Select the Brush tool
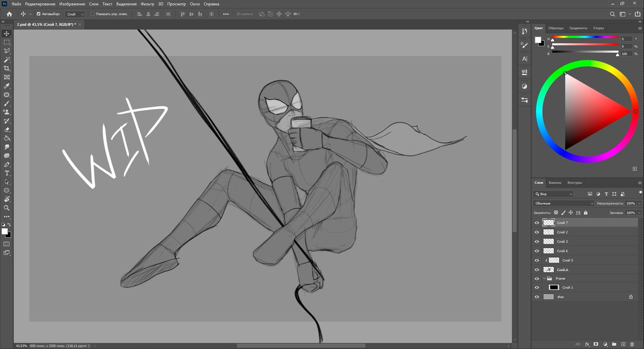 pos(6,102)
